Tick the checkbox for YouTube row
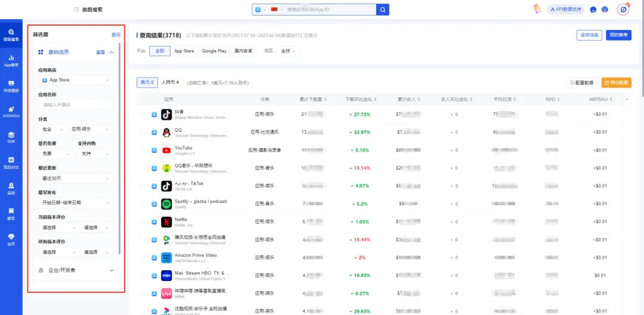 point(143,150)
